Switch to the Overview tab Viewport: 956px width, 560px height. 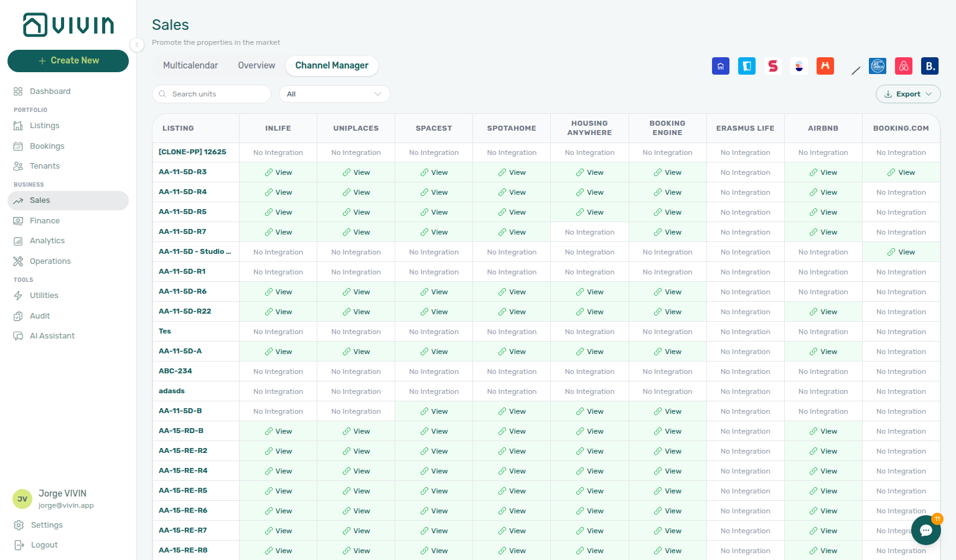pos(256,65)
